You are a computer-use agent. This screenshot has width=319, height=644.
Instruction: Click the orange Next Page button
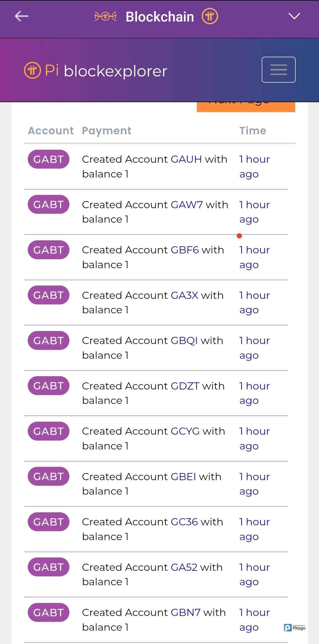pos(246,107)
